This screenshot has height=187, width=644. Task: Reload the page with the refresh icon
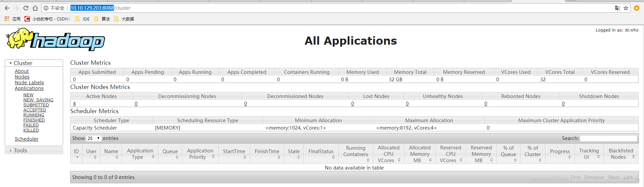point(26,8)
